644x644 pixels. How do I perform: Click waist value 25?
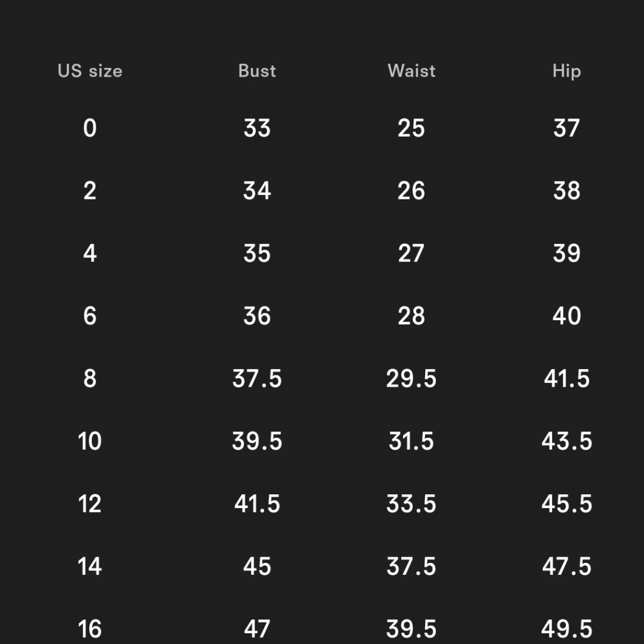(x=411, y=128)
